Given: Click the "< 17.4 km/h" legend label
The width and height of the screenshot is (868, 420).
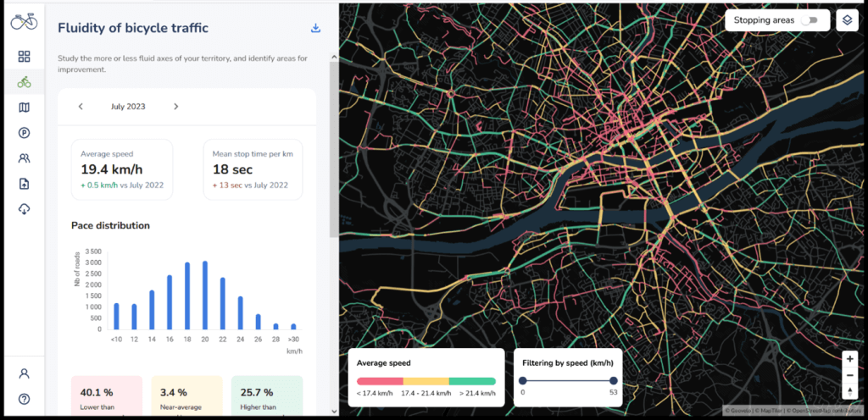Looking at the screenshot, I should click(x=376, y=393).
